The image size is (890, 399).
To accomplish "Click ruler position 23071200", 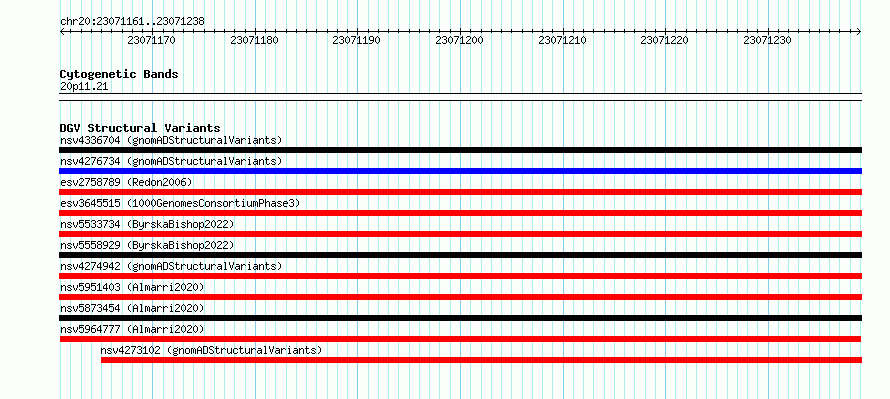I will tap(459, 40).
